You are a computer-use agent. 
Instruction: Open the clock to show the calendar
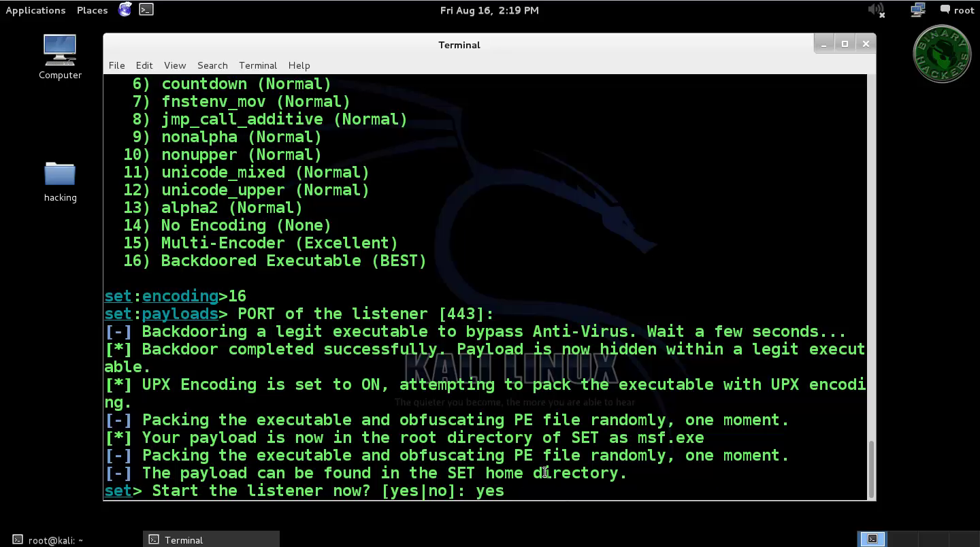[x=489, y=10]
